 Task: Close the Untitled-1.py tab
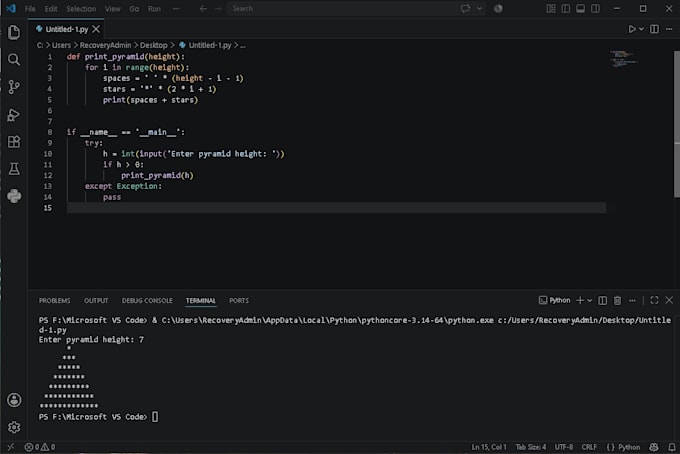[96, 29]
